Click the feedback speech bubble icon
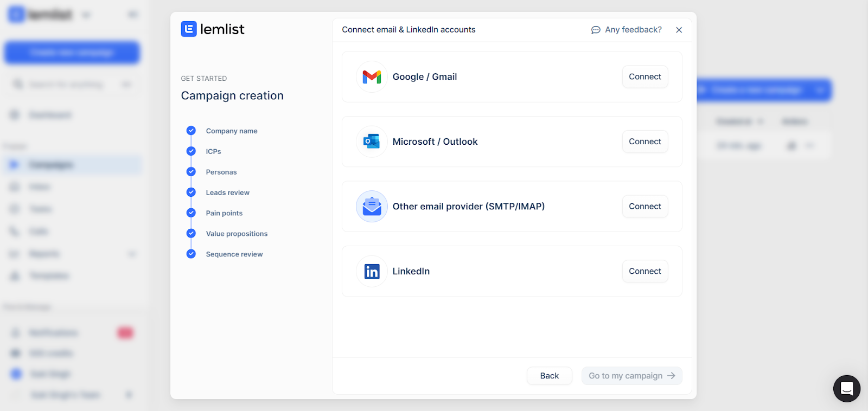Image resolution: width=868 pixels, height=411 pixels. pos(596,30)
